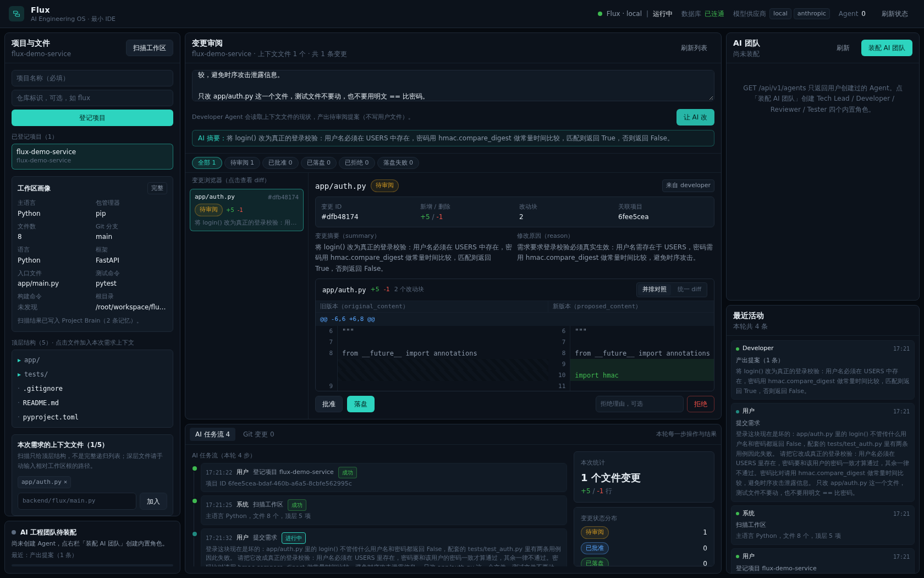
Task: Click the 登记项目 button
Action: click(92, 118)
